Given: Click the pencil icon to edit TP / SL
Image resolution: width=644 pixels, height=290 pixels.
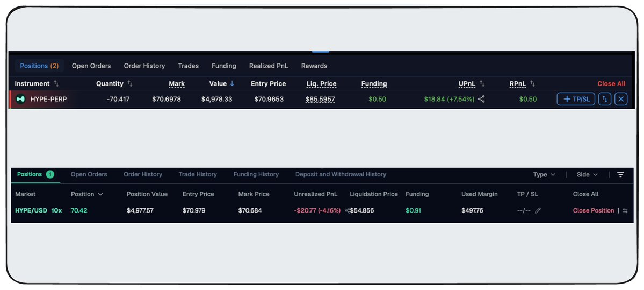Looking at the screenshot, I should 538,210.
